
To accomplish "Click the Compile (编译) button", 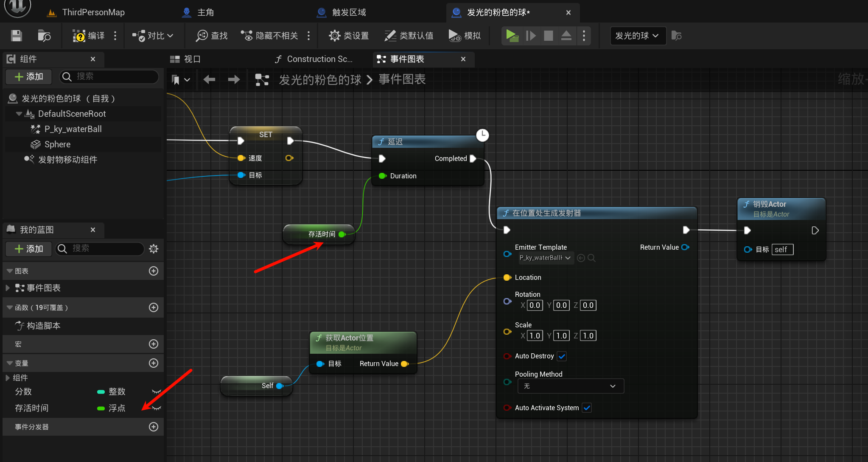I will (x=89, y=36).
